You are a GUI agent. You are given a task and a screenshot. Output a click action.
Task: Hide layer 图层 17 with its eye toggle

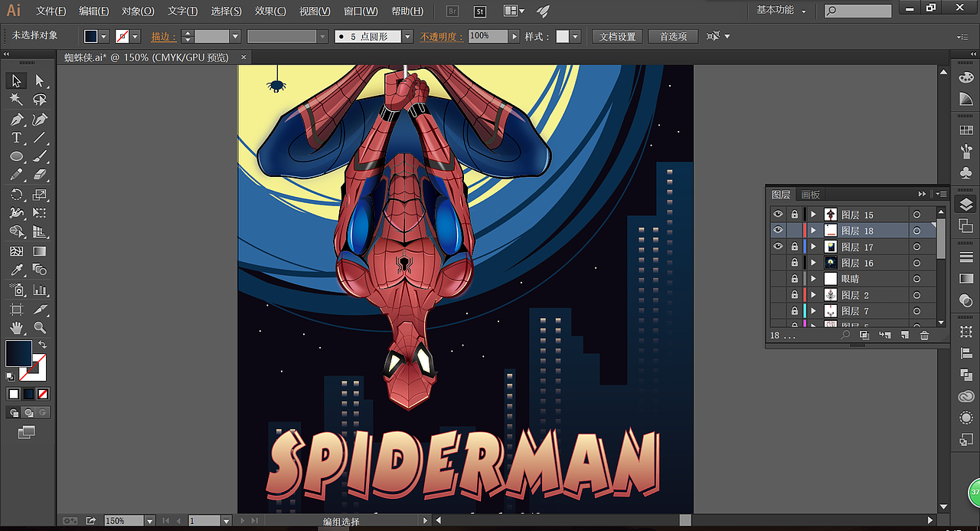click(777, 246)
